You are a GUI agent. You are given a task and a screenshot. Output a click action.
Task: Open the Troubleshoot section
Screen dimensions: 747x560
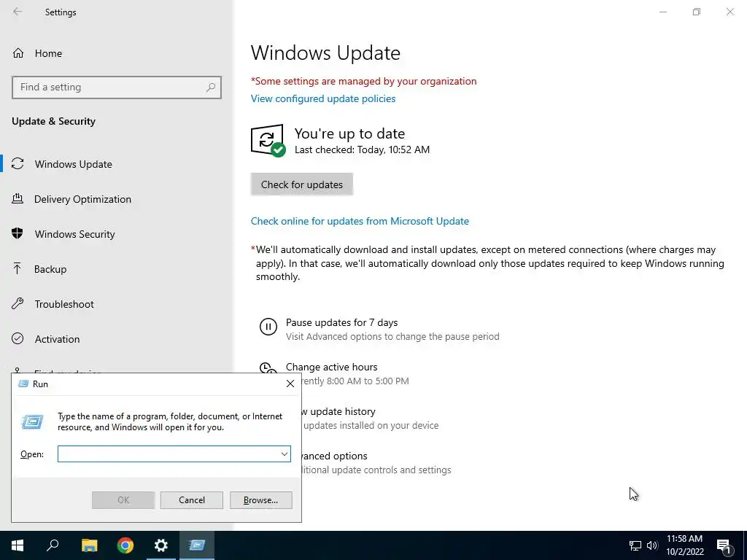[x=64, y=304]
